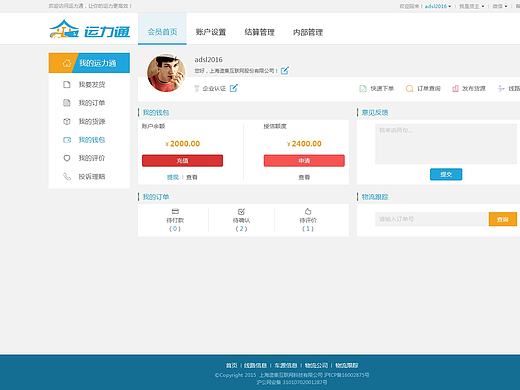Click 查看 under the credit limit
The width and height of the screenshot is (520, 390).
point(304,177)
